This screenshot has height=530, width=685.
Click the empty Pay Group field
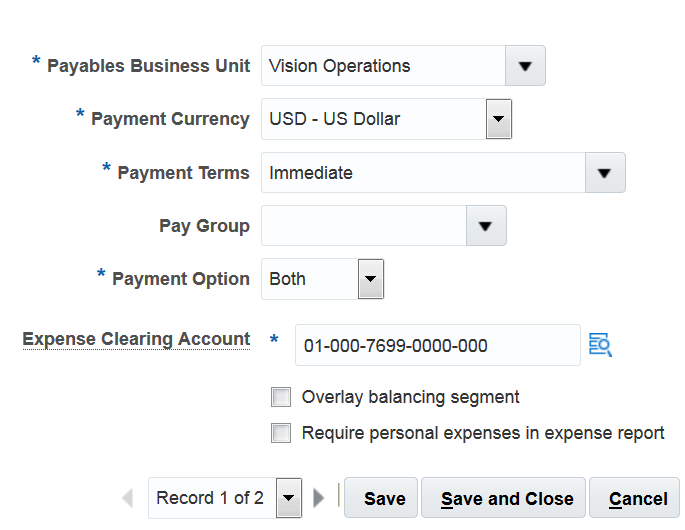click(x=363, y=226)
